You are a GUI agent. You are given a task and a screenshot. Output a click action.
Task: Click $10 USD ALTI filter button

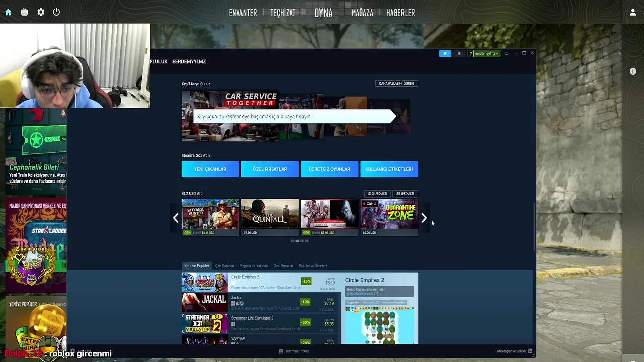tap(377, 194)
